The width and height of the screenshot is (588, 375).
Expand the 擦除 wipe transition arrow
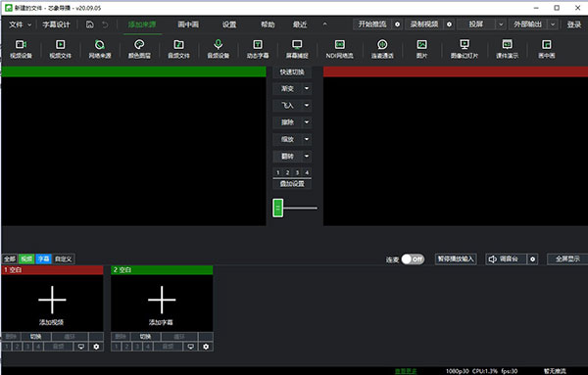click(307, 122)
